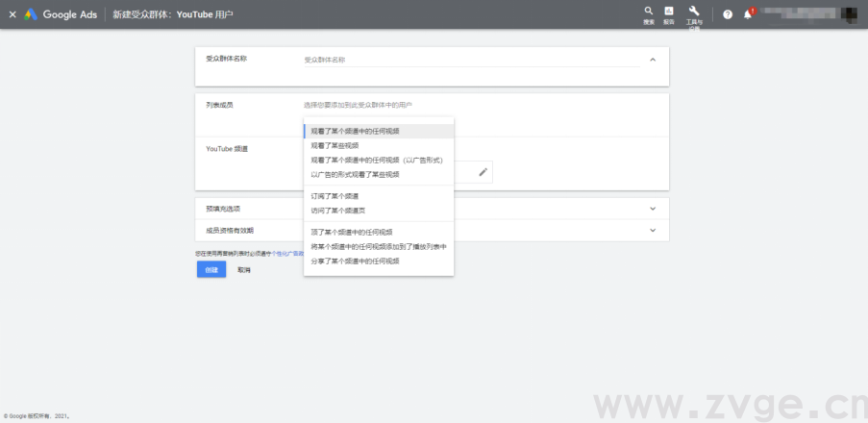Choose 以广告的形式观看了某些视频 option
The height and width of the screenshot is (423, 868).
355,175
